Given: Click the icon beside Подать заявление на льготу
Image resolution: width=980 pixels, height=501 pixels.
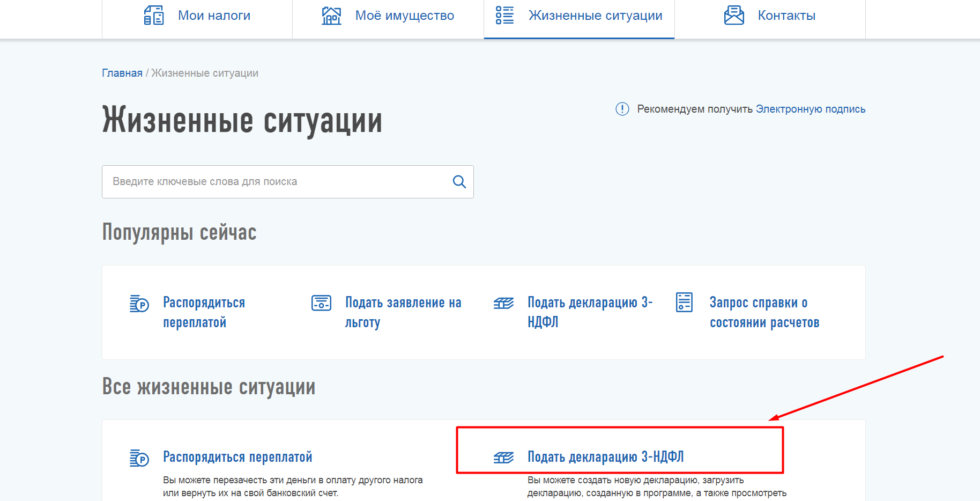Looking at the screenshot, I should [x=321, y=303].
